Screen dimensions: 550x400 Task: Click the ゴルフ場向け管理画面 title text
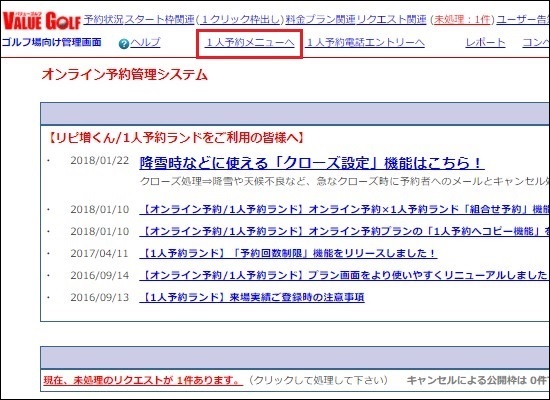[x=52, y=42]
